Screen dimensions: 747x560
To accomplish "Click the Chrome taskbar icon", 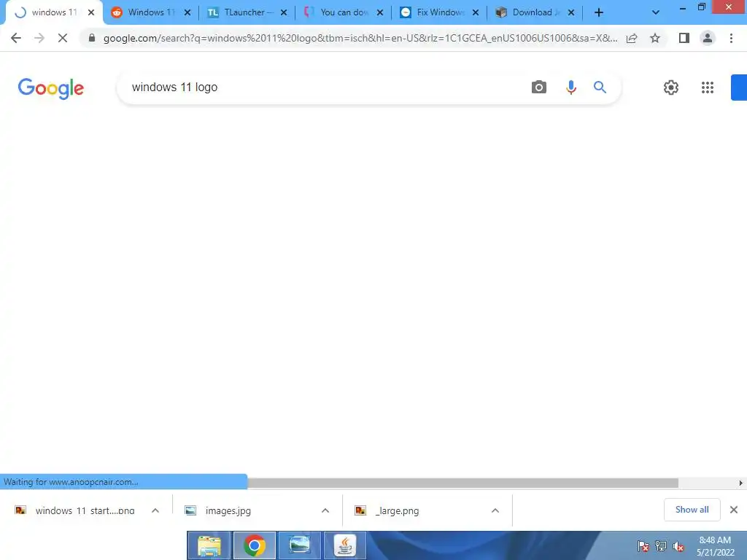I will [x=255, y=545].
